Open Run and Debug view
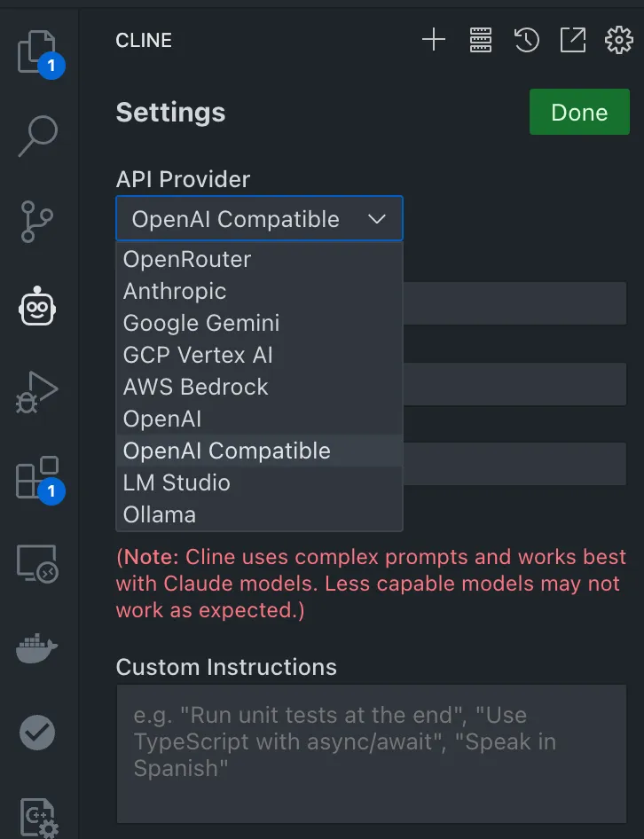The height and width of the screenshot is (839, 644). [x=37, y=392]
